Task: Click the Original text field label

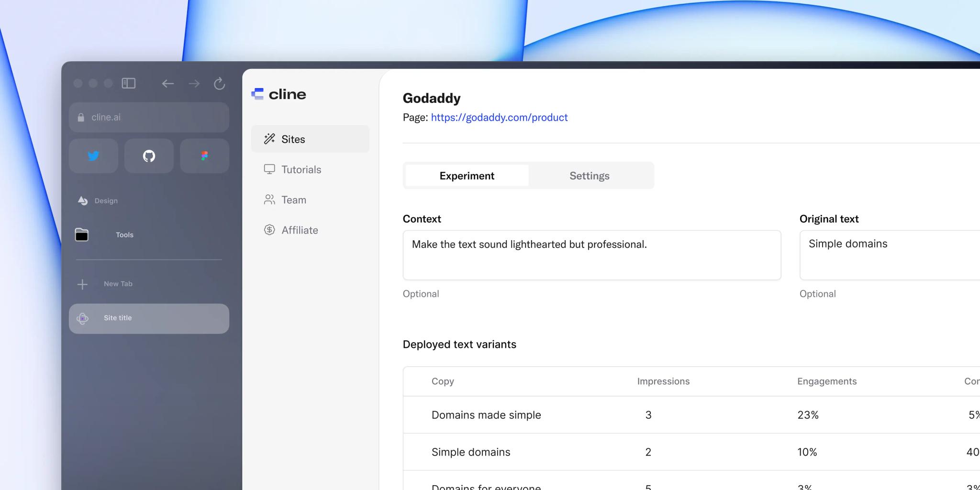Action: pos(829,219)
